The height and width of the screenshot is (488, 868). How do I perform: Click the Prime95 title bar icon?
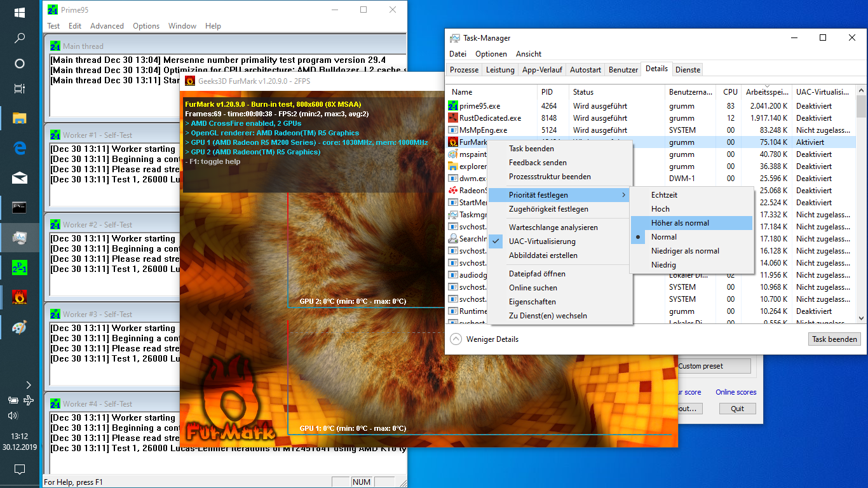click(53, 10)
